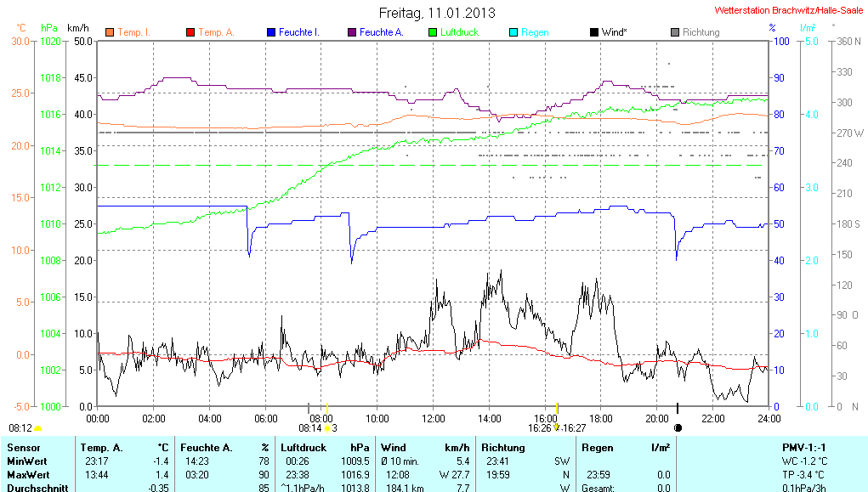The image size is (868, 492).
Task: Click the blue Feuchte I. legend square
Action: pos(271,32)
